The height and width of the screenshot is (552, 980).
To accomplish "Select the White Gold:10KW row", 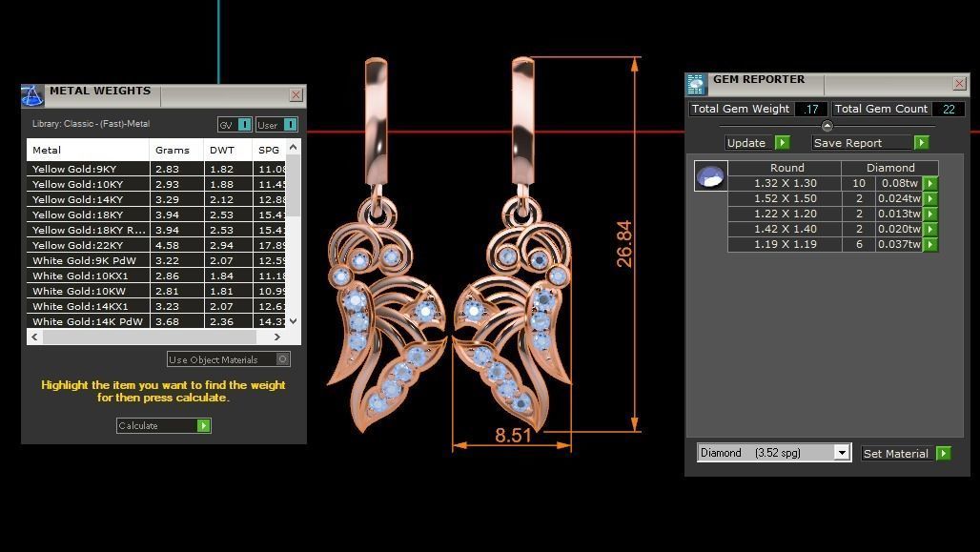I will (156, 291).
